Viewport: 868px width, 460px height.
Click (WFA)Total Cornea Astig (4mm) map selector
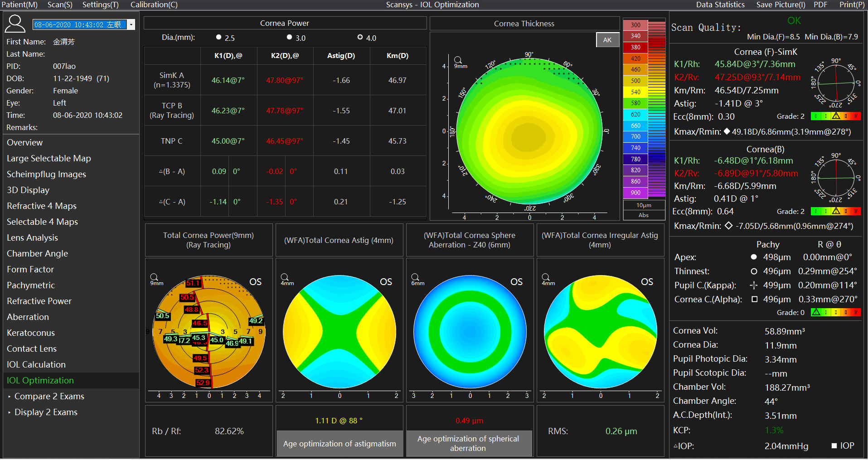[x=339, y=240]
